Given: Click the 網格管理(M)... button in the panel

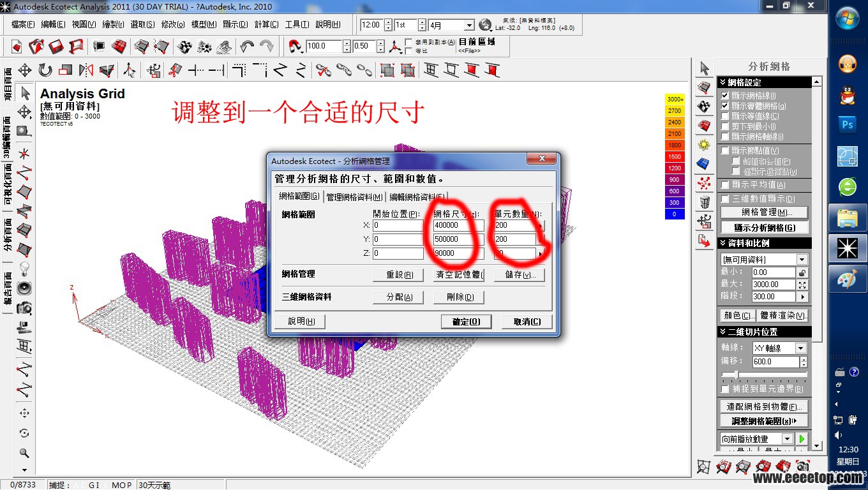Looking at the screenshot, I should pos(765,212).
